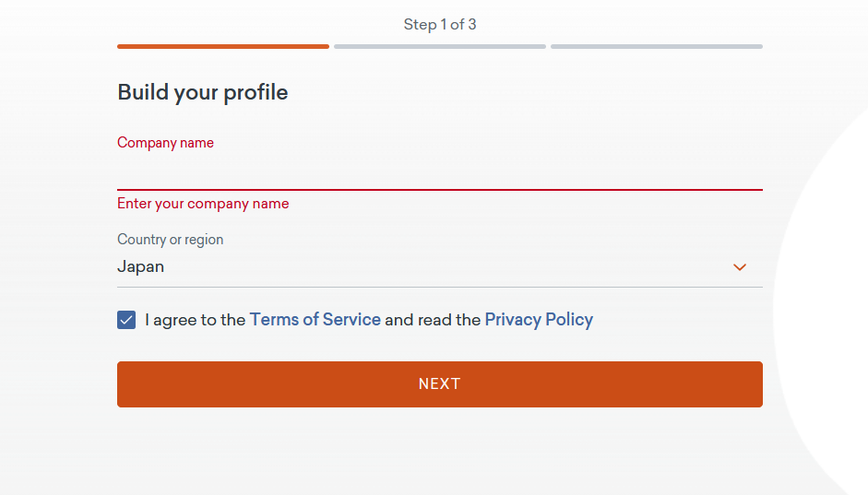The height and width of the screenshot is (495, 868).
Task: Click the orange first progress step bar
Action: click(222, 46)
